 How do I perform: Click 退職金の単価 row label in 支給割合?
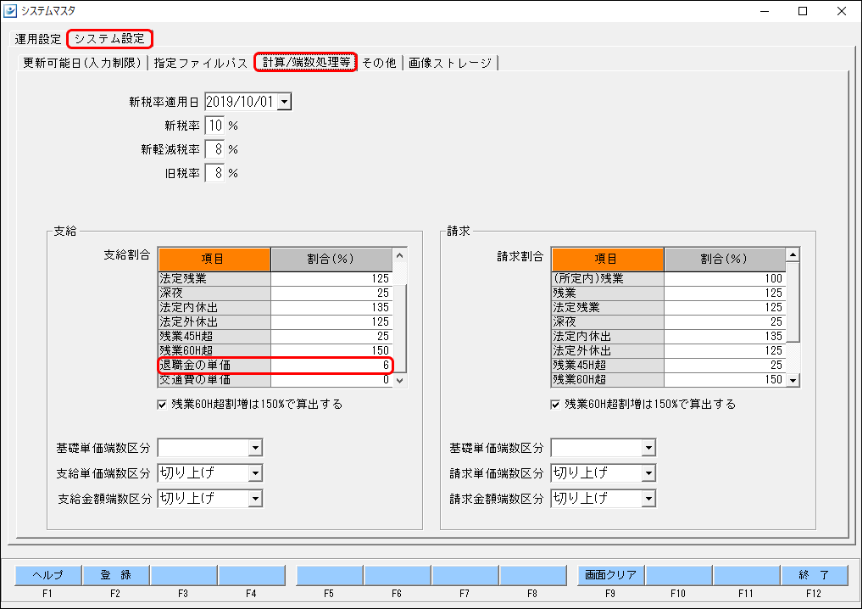[x=214, y=366]
